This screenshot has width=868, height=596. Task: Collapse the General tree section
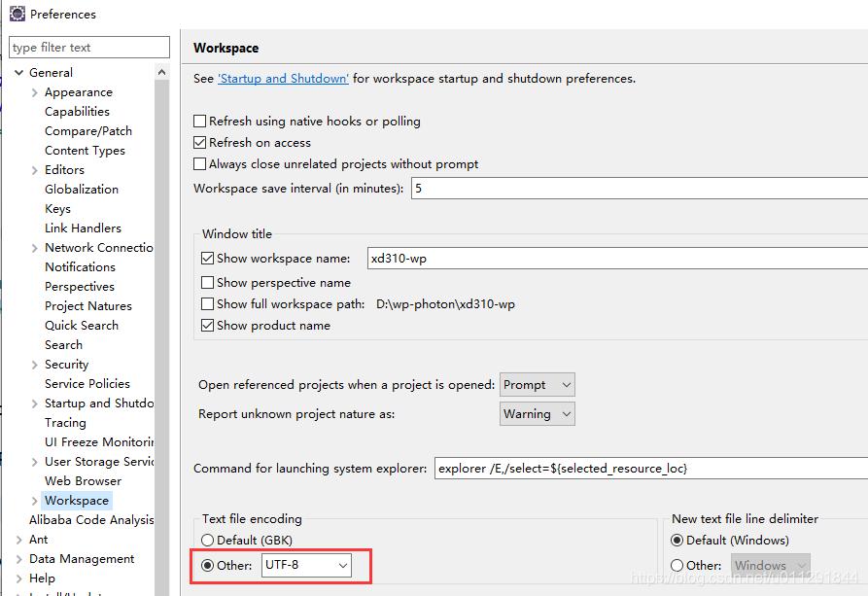click(19, 72)
